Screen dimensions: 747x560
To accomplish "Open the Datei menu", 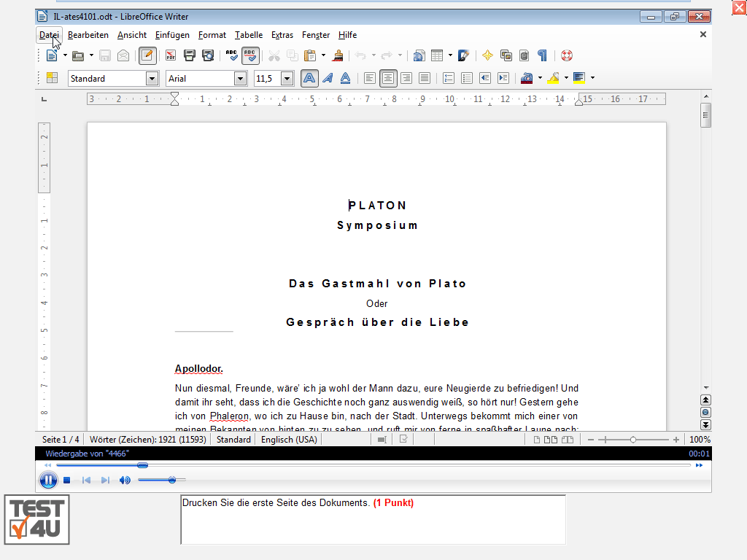I will (49, 35).
